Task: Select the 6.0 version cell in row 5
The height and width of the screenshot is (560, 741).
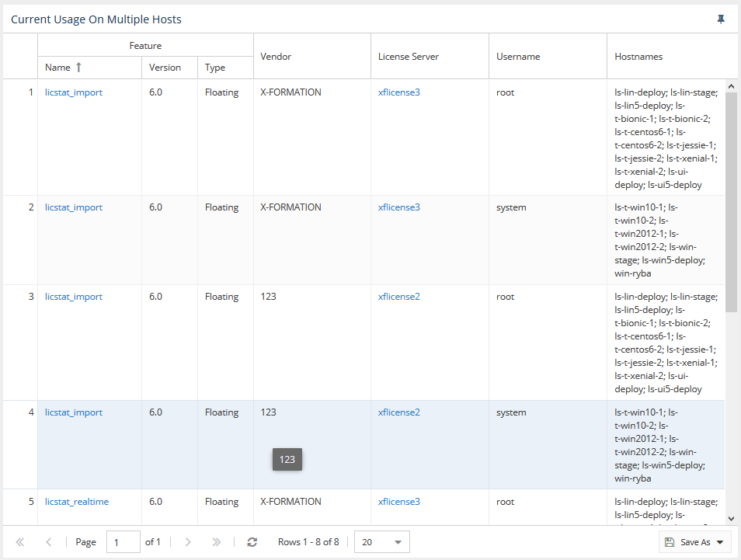Action: point(169,507)
